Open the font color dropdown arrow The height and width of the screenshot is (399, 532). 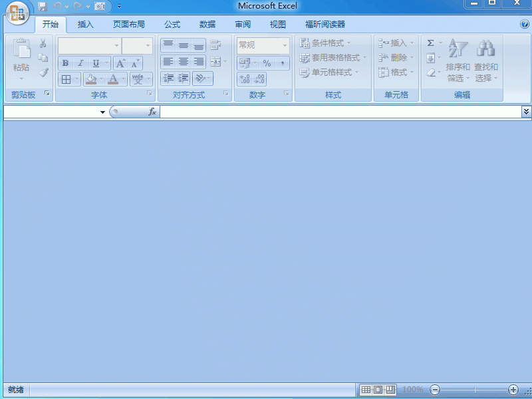[122, 78]
